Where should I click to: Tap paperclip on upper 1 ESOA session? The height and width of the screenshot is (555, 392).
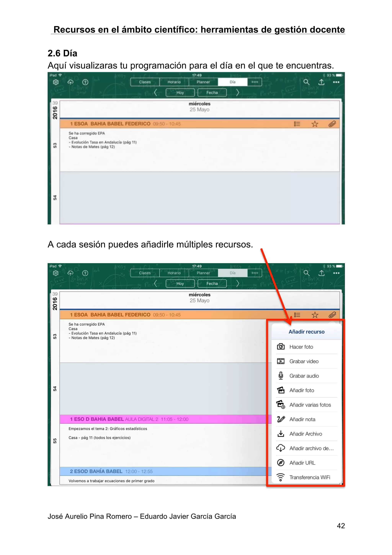click(332, 124)
